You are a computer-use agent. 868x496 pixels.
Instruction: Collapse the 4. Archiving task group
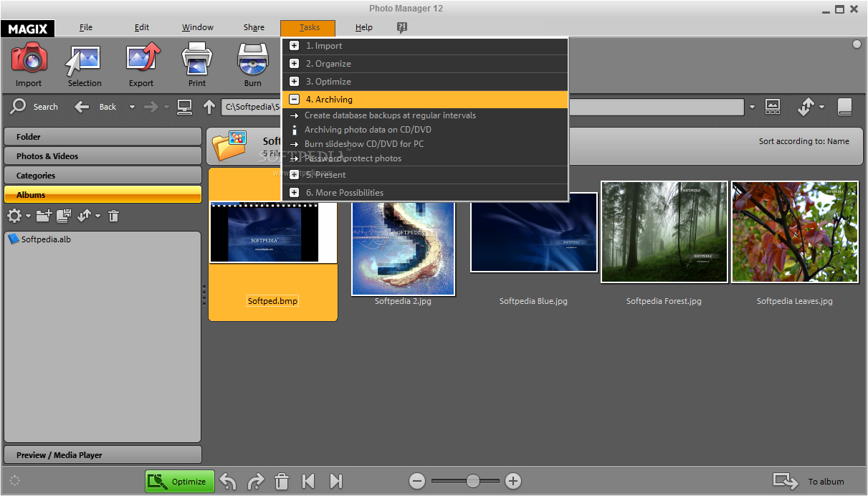tap(294, 100)
